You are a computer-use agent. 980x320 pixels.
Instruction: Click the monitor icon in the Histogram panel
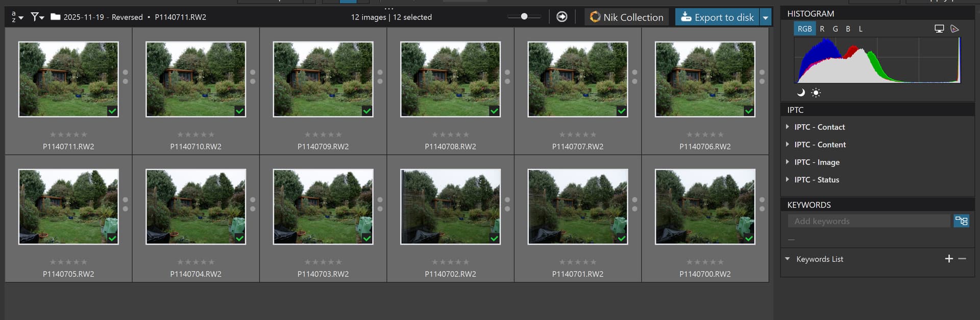939,29
